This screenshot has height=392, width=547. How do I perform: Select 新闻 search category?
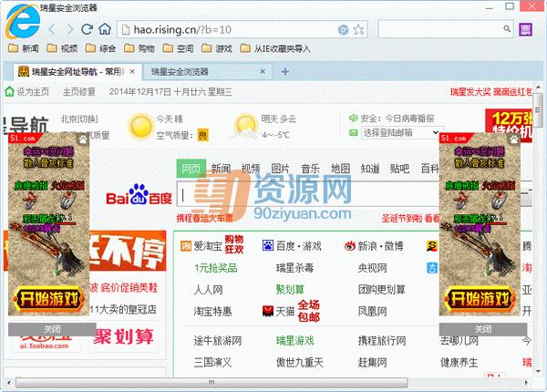click(x=221, y=169)
